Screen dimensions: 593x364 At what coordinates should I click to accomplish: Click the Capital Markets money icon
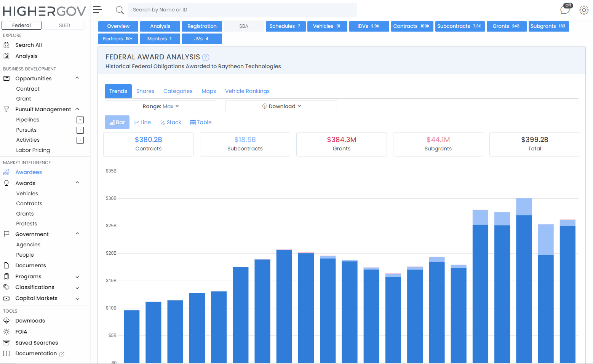6,298
